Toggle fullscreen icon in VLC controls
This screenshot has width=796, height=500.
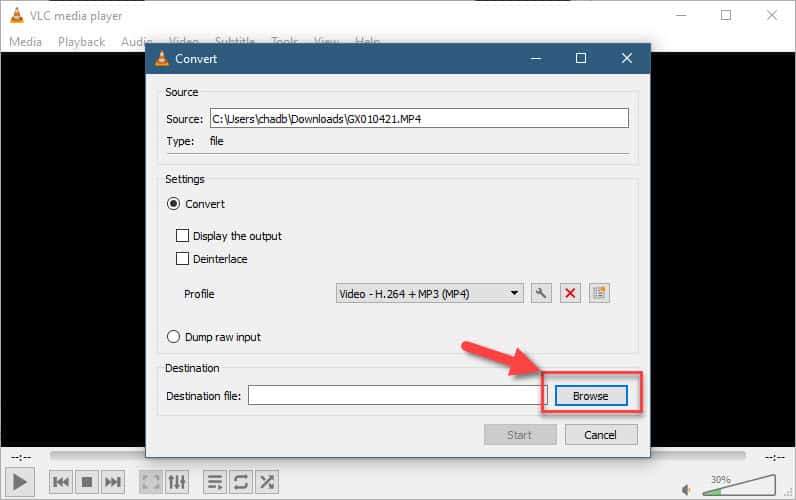(x=151, y=482)
